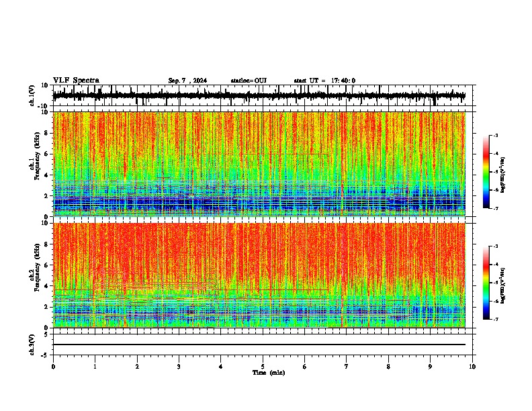Image resolution: width=532 pixels, height=411 pixels.
Task: Click the ch.1 colorbar scale
Action: coord(486,171)
